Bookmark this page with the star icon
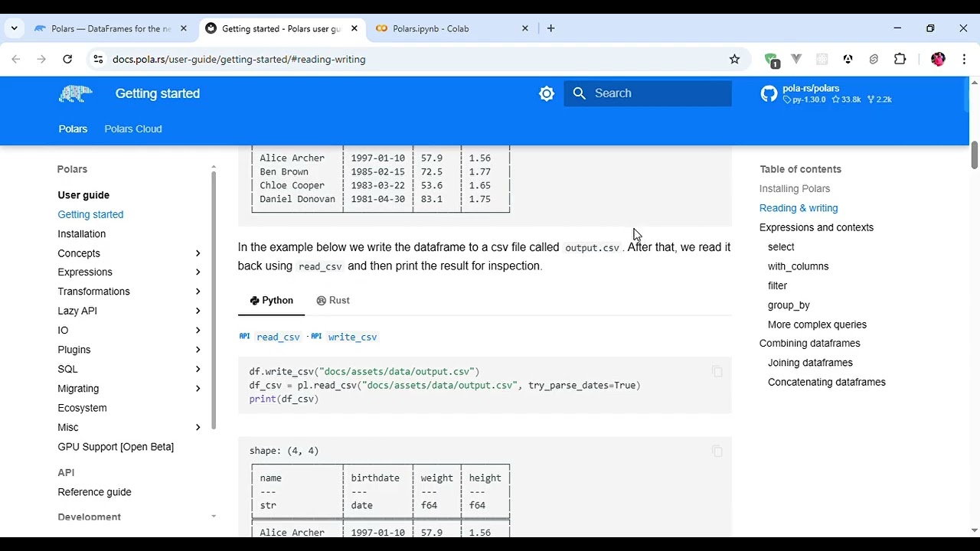The height and width of the screenshot is (551, 980). click(734, 59)
